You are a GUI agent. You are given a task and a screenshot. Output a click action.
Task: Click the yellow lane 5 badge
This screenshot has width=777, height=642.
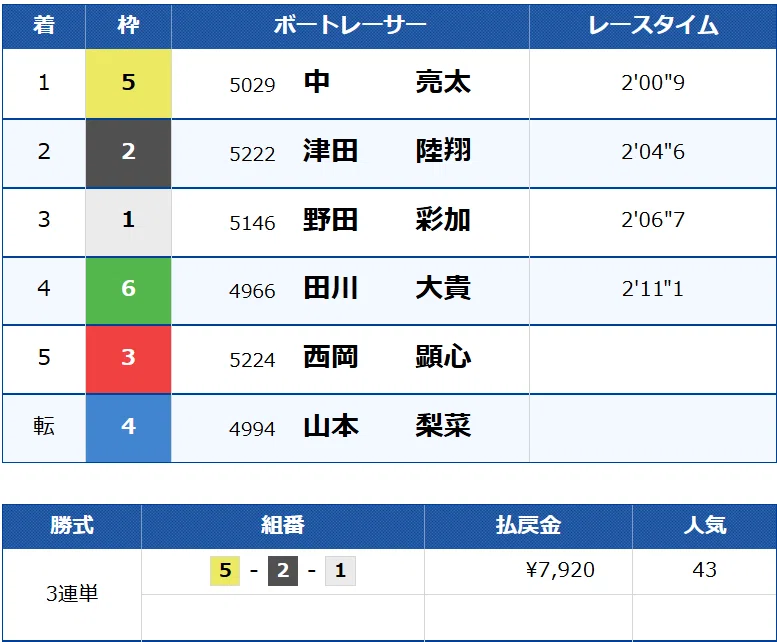coord(128,83)
